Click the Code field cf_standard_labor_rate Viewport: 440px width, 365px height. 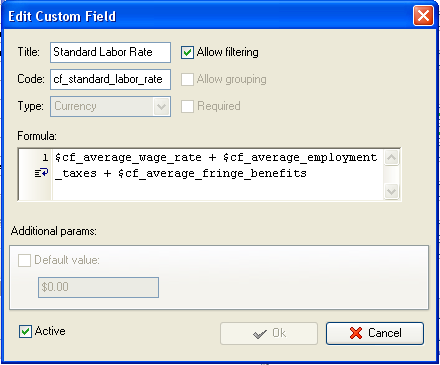(110, 79)
